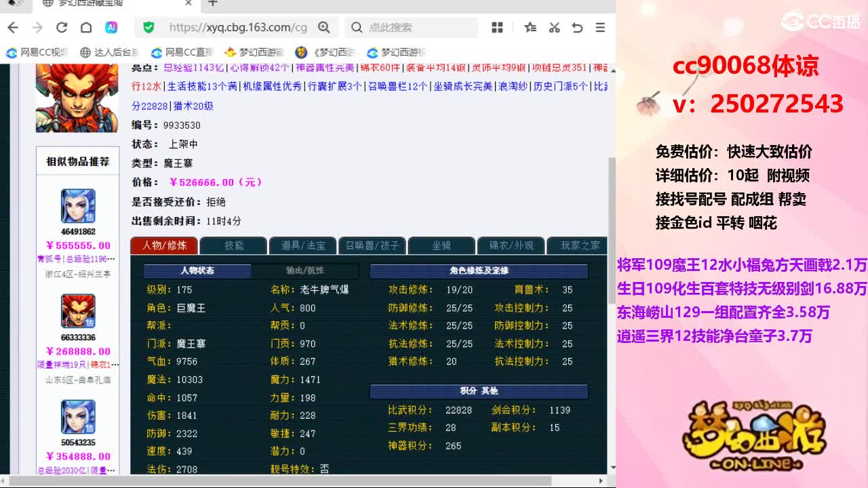Open 网易CC直播 bookmark
Screen dimensions: 868x488
(x=182, y=52)
